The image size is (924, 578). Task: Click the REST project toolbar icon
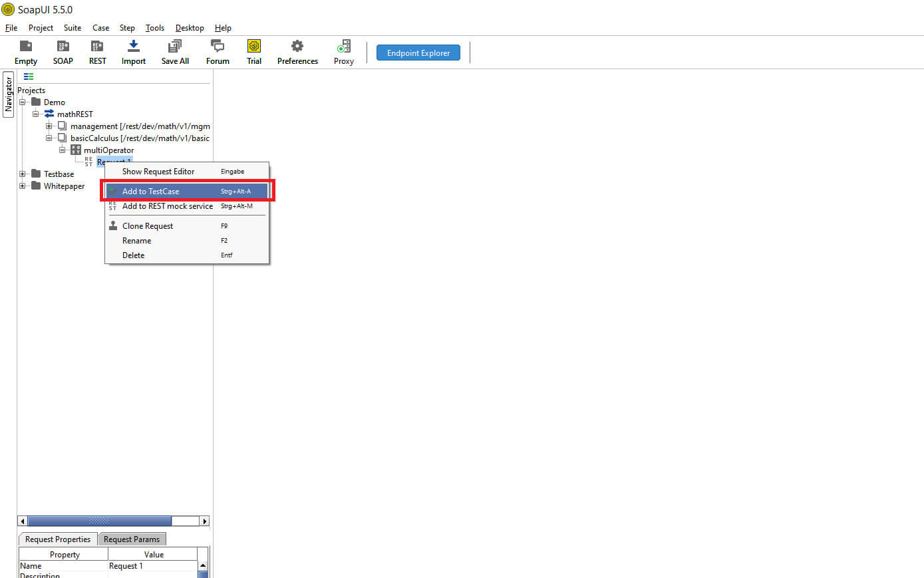97,46
